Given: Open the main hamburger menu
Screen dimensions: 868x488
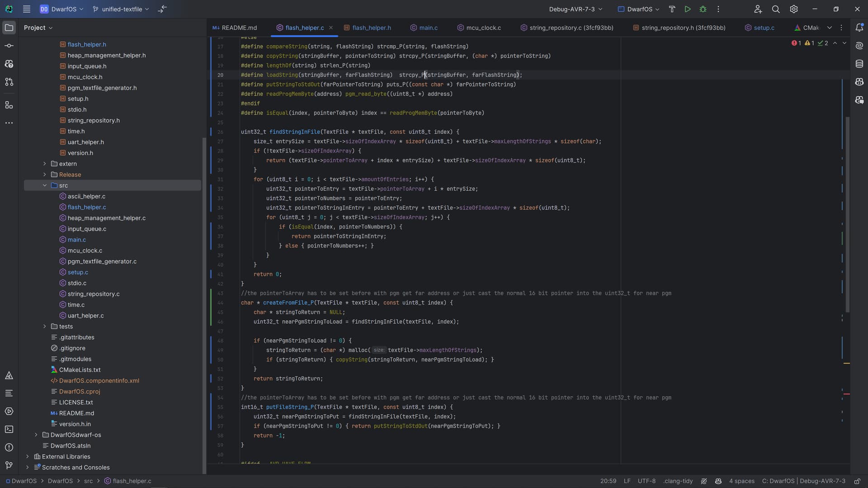Looking at the screenshot, I should tap(27, 9).
